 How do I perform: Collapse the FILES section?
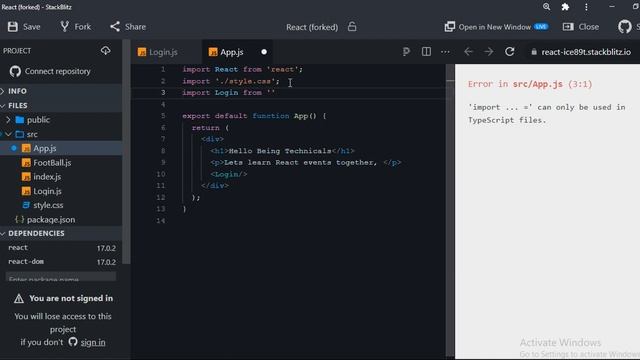click(61, 106)
